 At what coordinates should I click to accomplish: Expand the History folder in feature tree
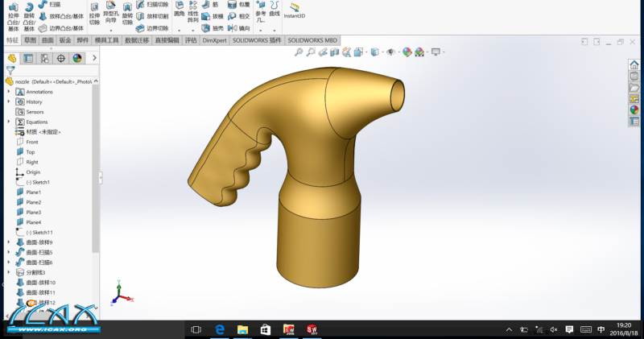coord(9,102)
